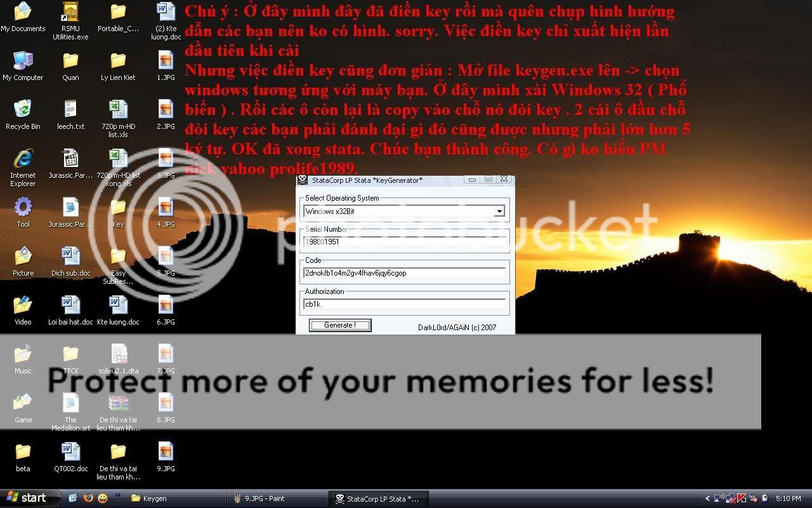Switch to StataCorp LP Stata taskbar button
The width and height of the screenshot is (812, 508).
379,498
